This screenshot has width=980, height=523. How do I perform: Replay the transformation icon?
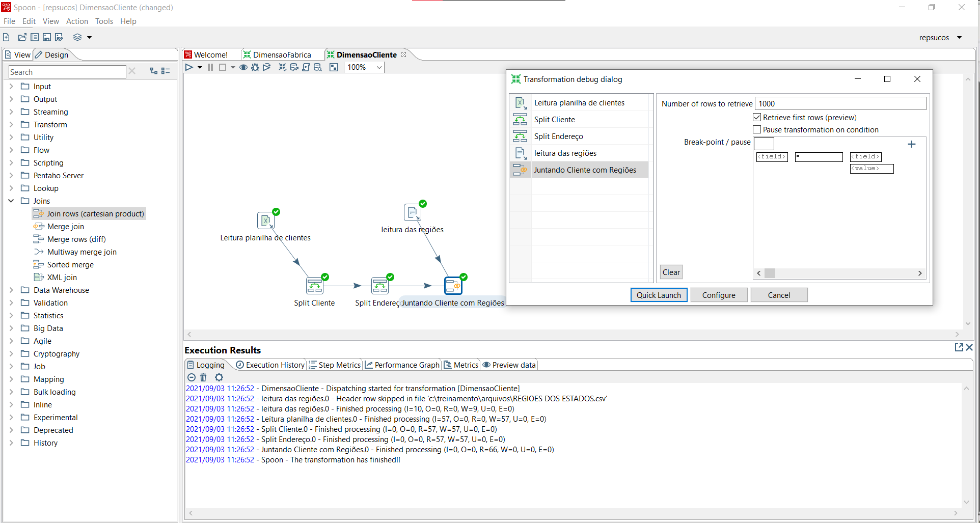click(267, 67)
